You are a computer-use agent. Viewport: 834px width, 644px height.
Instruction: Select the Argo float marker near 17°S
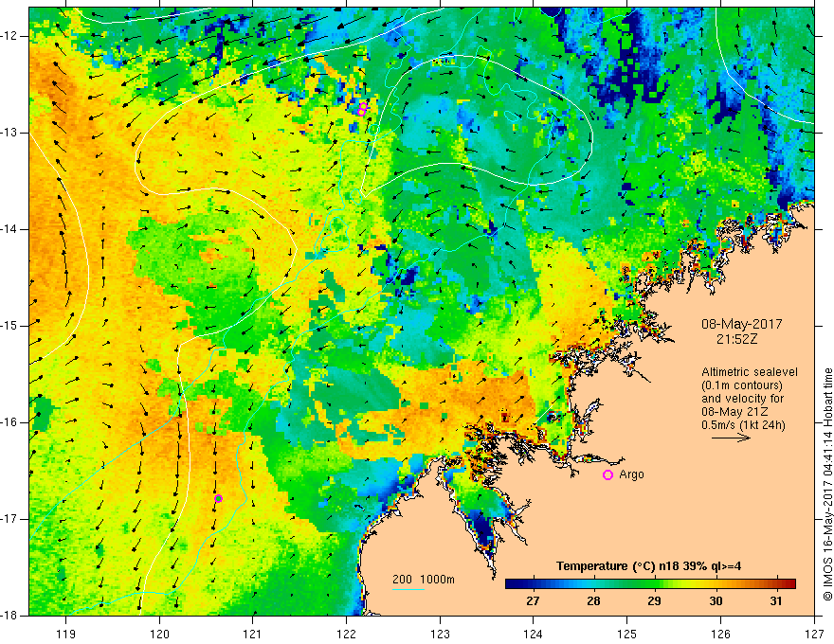coord(218,498)
